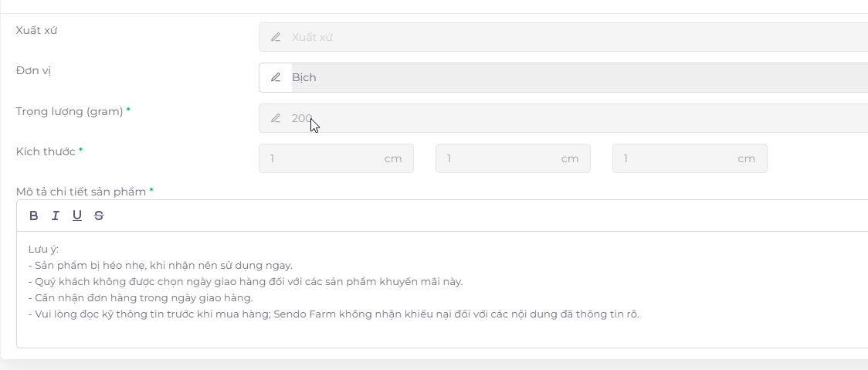The width and height of the screenshot is (868, 370).
Task: Click line starting 'Quý khách không được chọn'
Action: click(246, 281)
